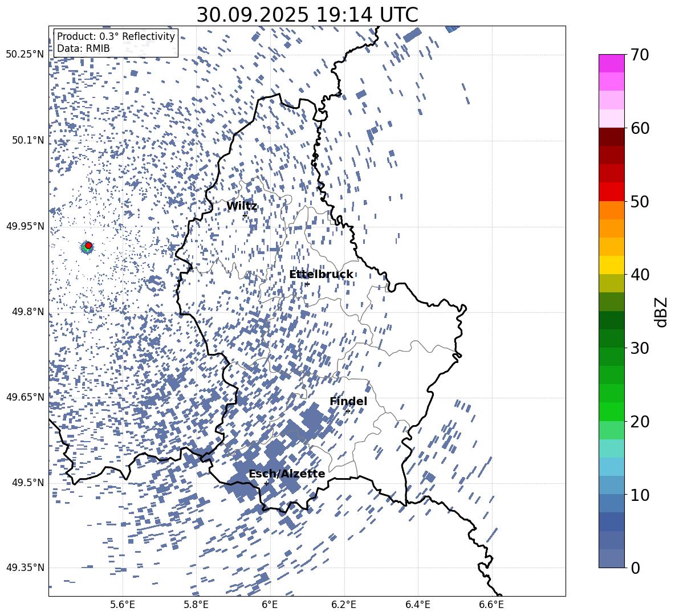Click the dBZ colorbar axis label
Image resolution: width=675 pixels, height=616 pixels.
[x=660, y=312]
